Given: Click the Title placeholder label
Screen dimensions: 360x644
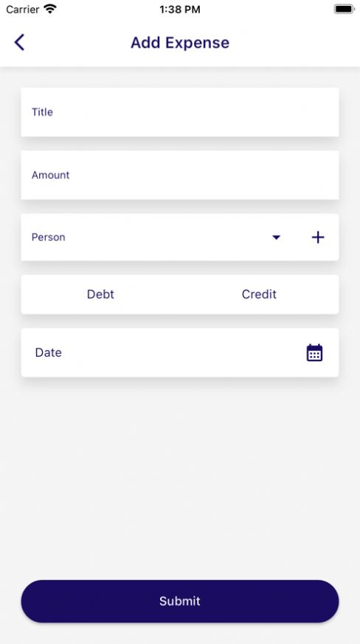Looking at the screenshot, I should [x=42, y=112].
